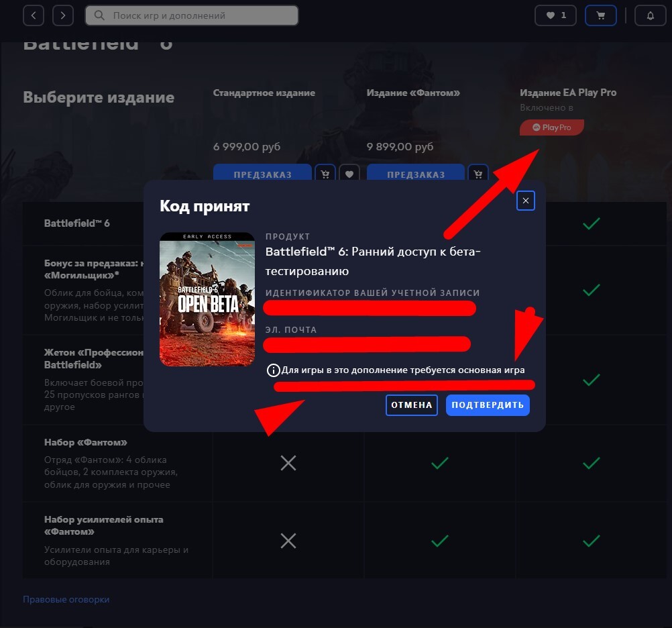Click the ОТМЕНА button
Screen dimensions: 672x628
click(411, 405)
